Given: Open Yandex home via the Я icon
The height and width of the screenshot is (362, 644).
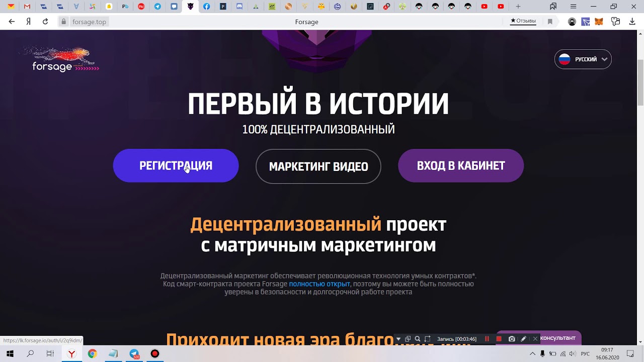Looking at the screenshot, I should pos(29,22).
